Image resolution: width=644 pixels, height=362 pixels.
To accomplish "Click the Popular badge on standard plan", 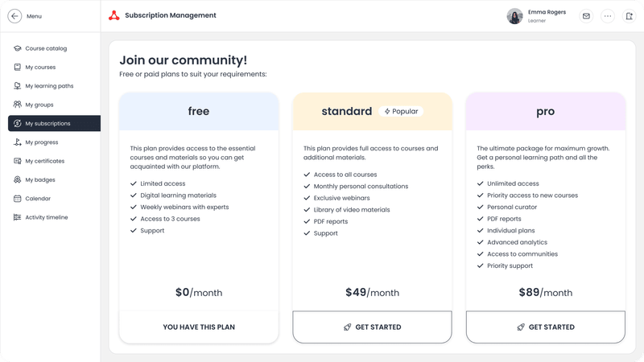I will (x=401, y=112).
